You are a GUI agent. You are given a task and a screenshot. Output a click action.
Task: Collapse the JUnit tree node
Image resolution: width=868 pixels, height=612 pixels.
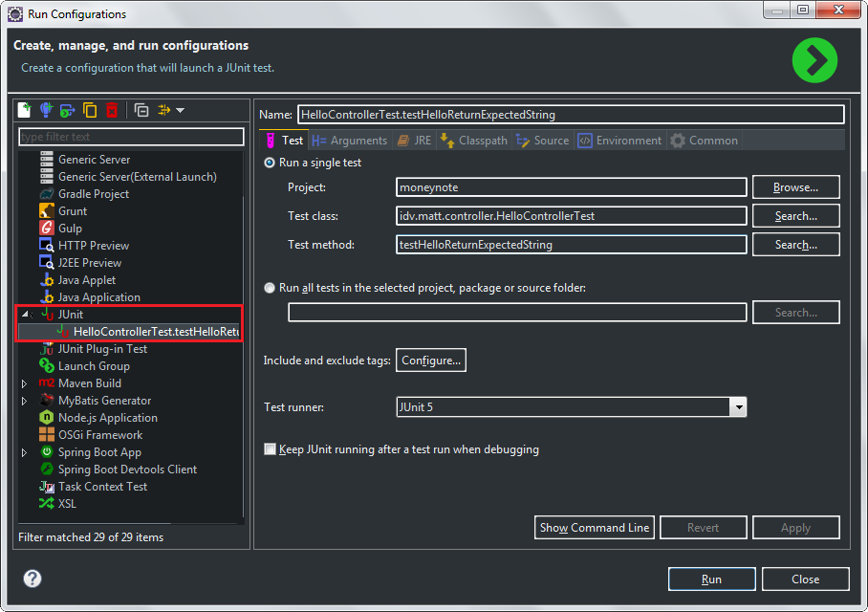click(x=25, y=315)
